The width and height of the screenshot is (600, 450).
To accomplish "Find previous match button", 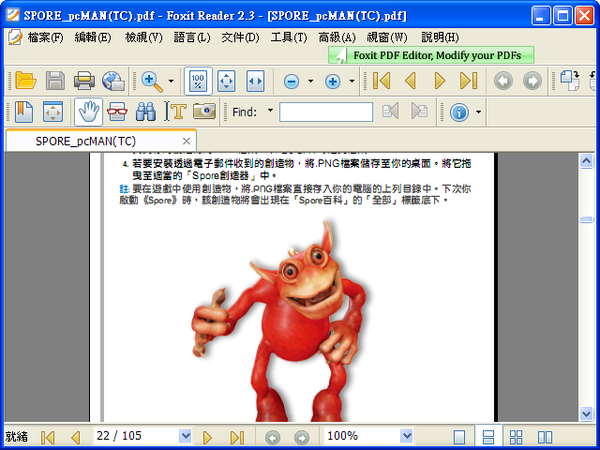I will (x=390, y=111).
